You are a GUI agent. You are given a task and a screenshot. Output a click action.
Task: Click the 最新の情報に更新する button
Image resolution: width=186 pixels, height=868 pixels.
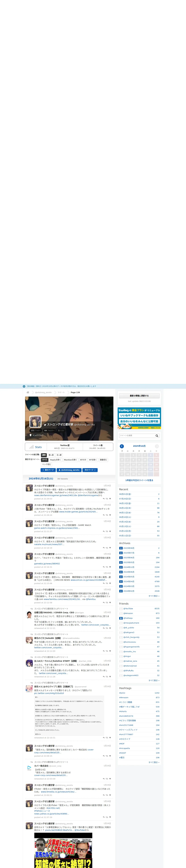tap(139, 396)
